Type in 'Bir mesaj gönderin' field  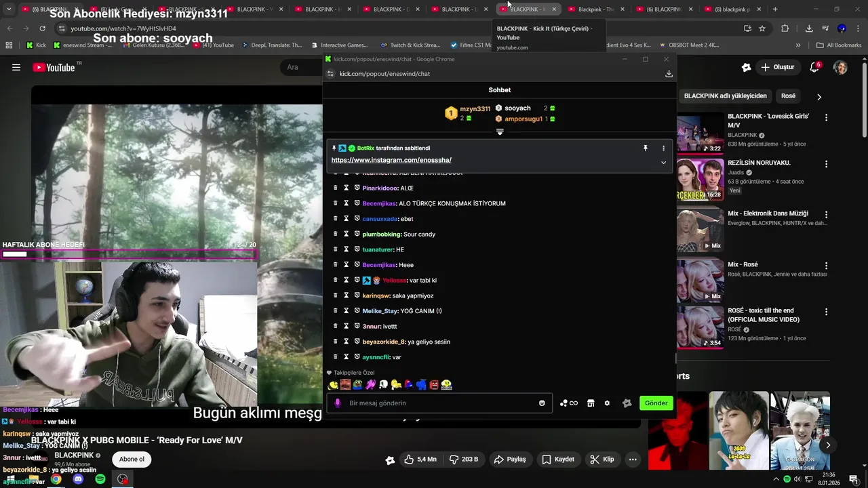441,403
